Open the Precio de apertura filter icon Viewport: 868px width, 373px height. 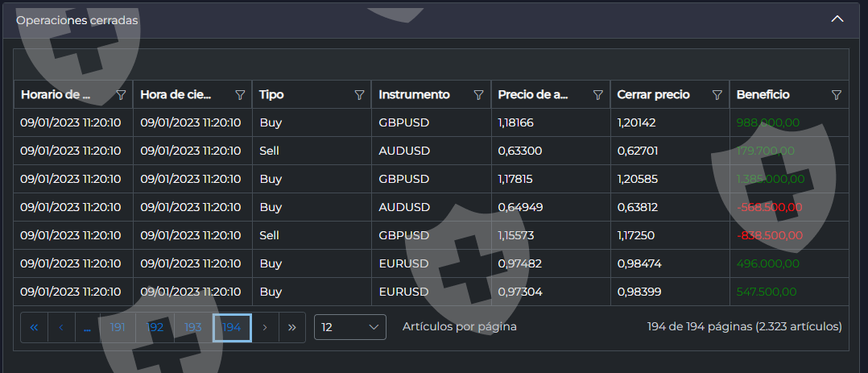597,95
